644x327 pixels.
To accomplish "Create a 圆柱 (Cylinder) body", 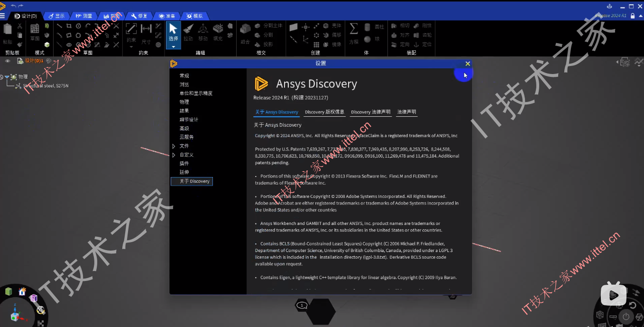I will pyautogui.click(x=374, y=27).
